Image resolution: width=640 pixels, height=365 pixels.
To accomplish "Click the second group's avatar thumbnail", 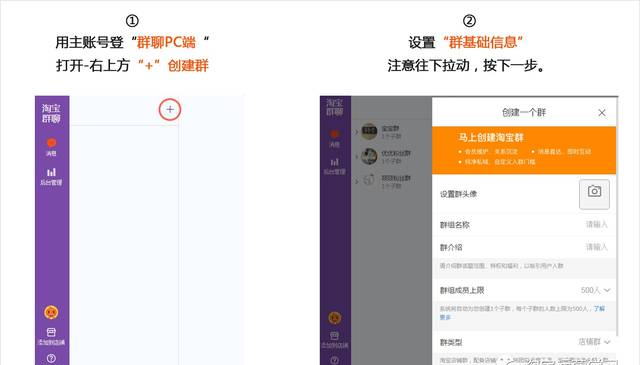I will [369, 156].
